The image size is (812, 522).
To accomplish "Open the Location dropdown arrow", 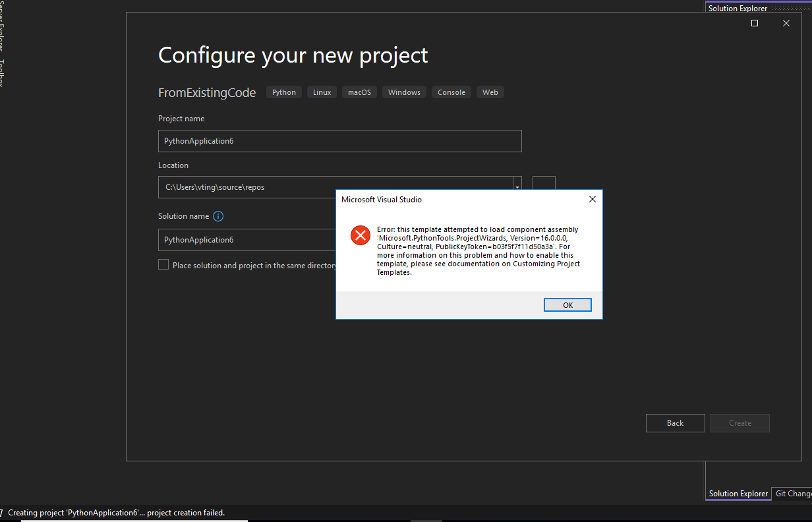I will [x=517, y=187].
